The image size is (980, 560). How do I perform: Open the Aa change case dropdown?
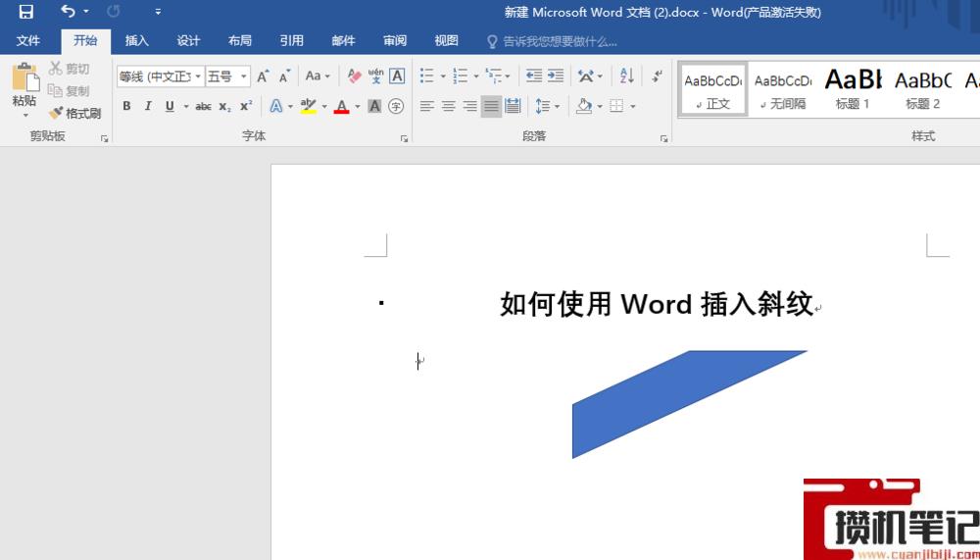(x=317, y=76)
